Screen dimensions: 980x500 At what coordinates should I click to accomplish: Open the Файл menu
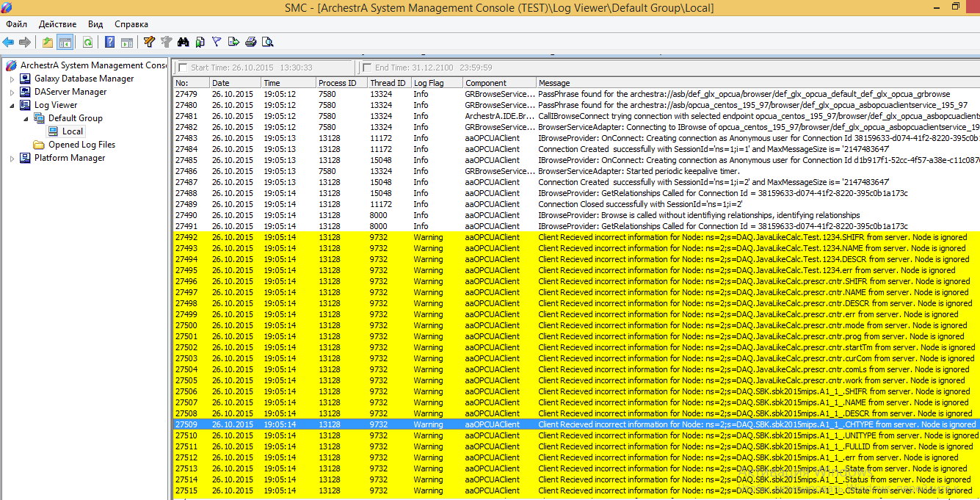(16, 24)
